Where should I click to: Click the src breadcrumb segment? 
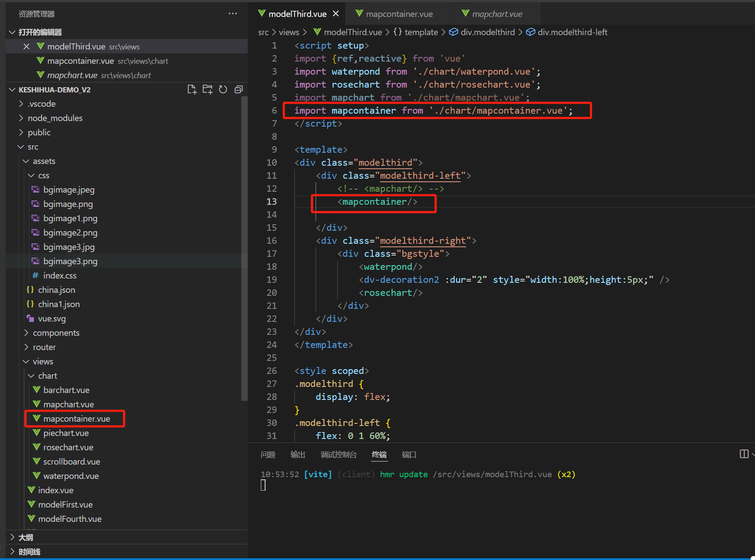263,32
